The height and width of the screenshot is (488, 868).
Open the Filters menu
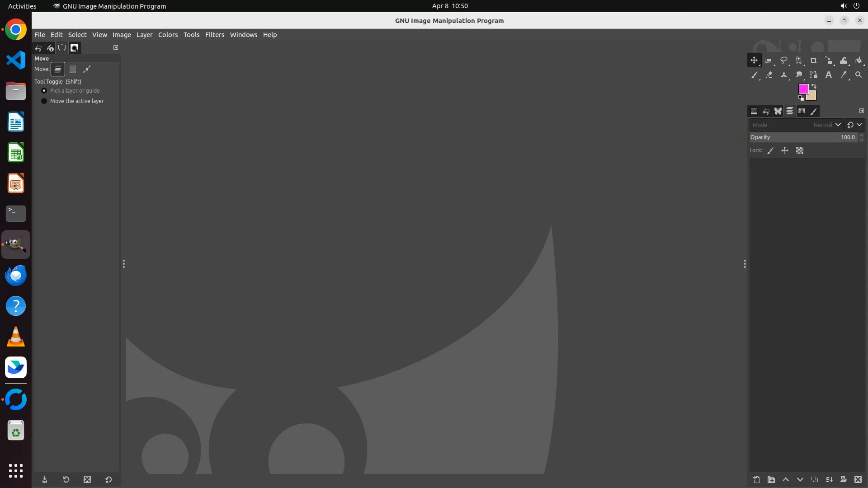coord(214,35)
